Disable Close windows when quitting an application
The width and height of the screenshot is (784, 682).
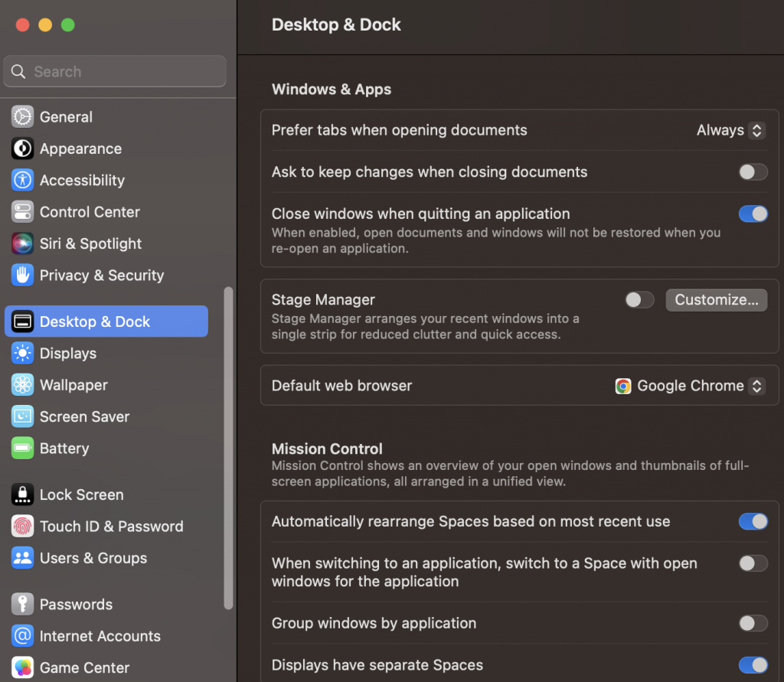coord(753,214)
